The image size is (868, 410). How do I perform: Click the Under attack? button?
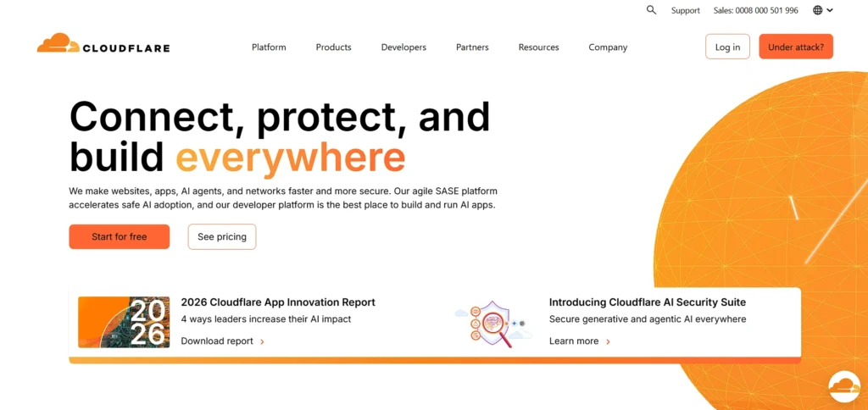tap(796, 47)
